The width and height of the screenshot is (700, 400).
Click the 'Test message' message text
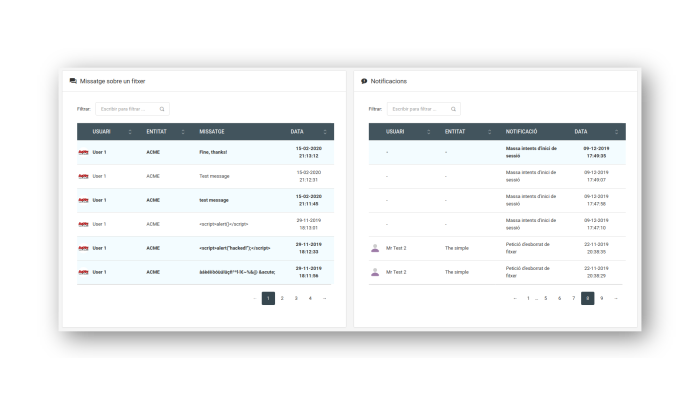[x=214, y=176]
